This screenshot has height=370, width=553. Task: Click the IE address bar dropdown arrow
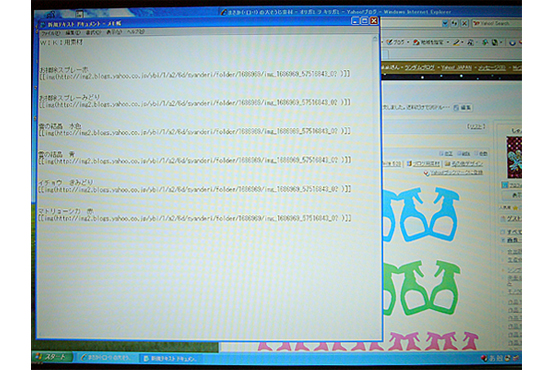(445, 24)
